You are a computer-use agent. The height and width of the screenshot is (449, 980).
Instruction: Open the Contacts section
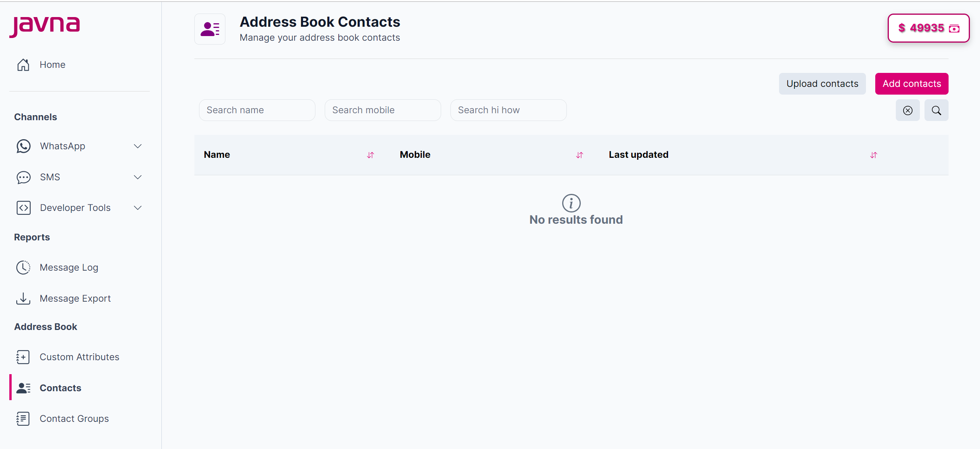click(x=61, y=388)
